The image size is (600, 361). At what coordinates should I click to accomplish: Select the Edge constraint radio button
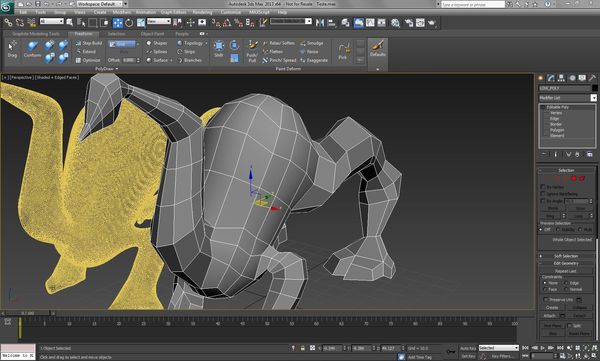click(x=566, y=283)
